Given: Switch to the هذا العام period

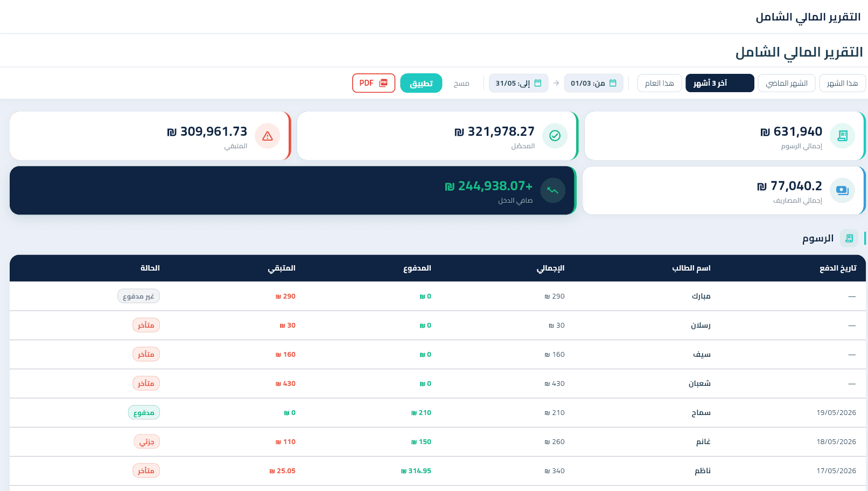Looking at the screenshot, I should point(660,83).
